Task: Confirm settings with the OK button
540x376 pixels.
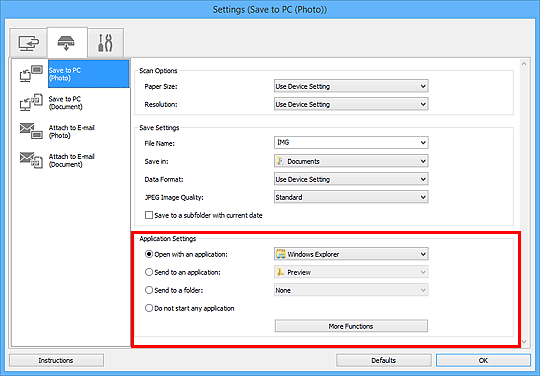Action: [483, 360]
